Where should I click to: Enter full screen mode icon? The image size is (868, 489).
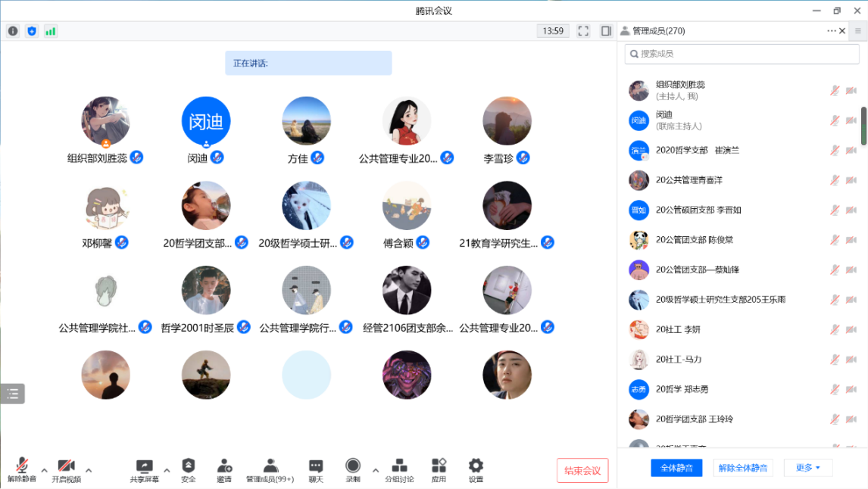[583, 31]
